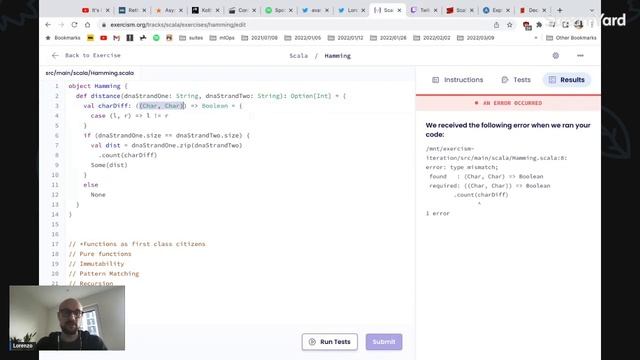
Task: Expand hidden bookmarks with the chevron
Action: tap(536, 38)
